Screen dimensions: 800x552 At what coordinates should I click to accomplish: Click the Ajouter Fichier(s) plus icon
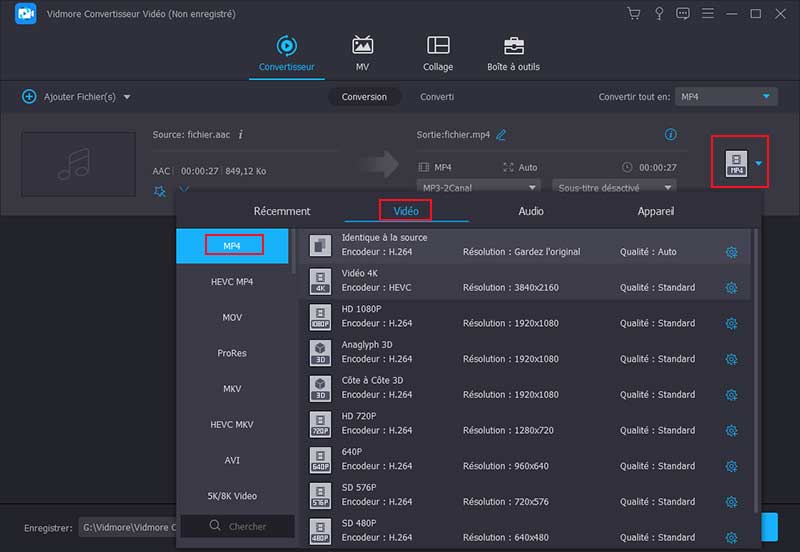[x=29, y=96]
